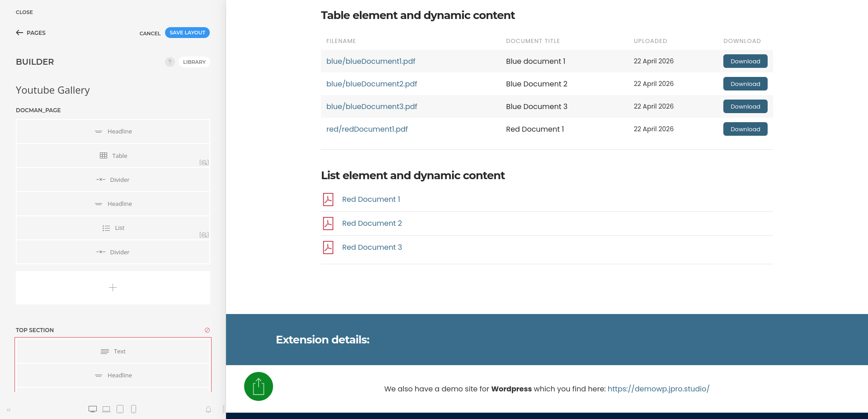Image resolution: width=868 pixels, height=419 pixels.
Task: Download the Blue Document 2 file
Action: point(745,84)
